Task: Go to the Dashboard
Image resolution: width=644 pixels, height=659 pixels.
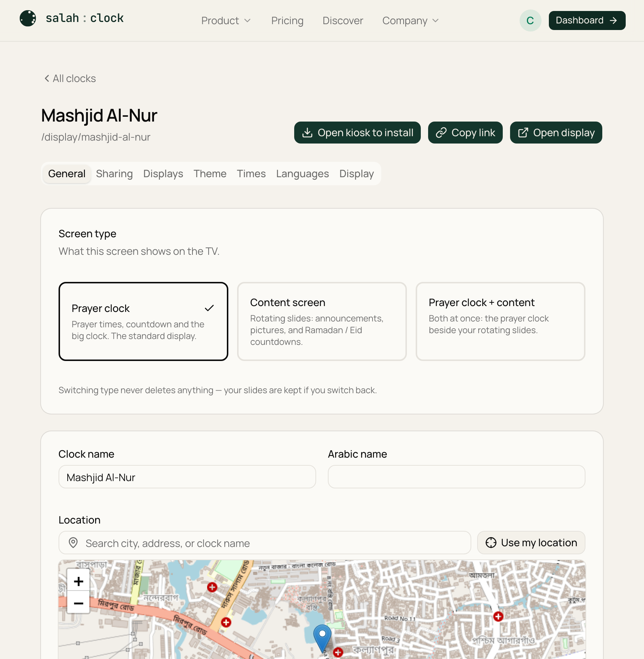Action: (587, 21)
